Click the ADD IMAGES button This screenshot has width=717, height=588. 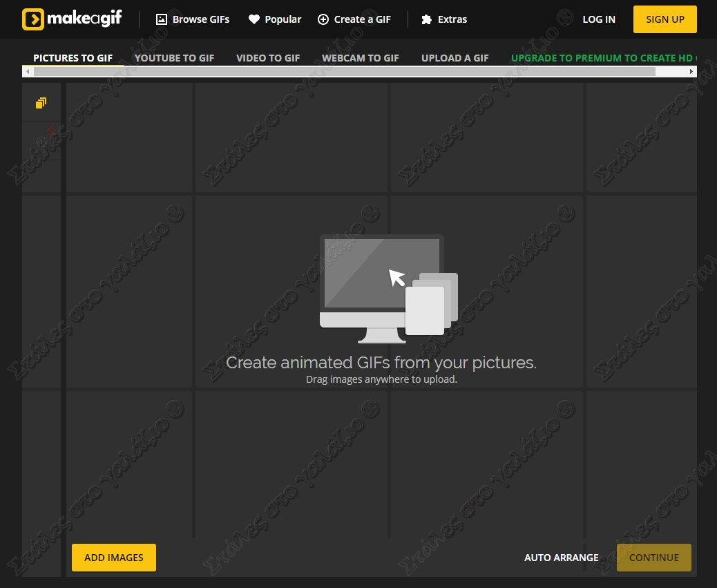pyautogui.click(x=113, y=558)
